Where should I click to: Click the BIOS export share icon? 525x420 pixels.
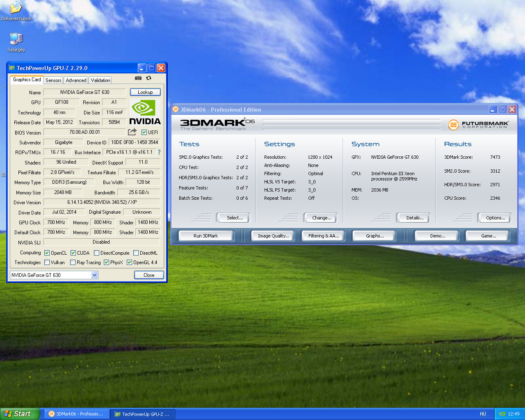[132, 132]
